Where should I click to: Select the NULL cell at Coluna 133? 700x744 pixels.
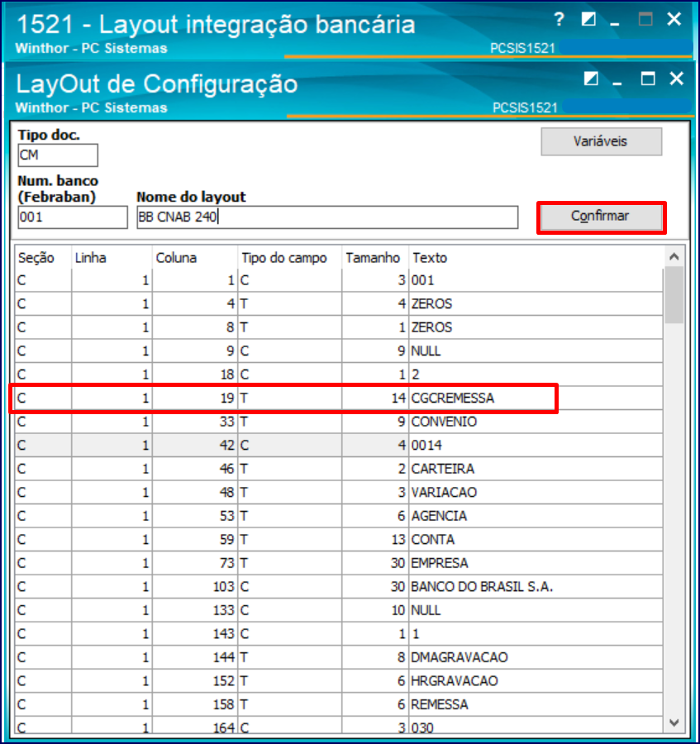pyautogui.click(x=536, y=610)
